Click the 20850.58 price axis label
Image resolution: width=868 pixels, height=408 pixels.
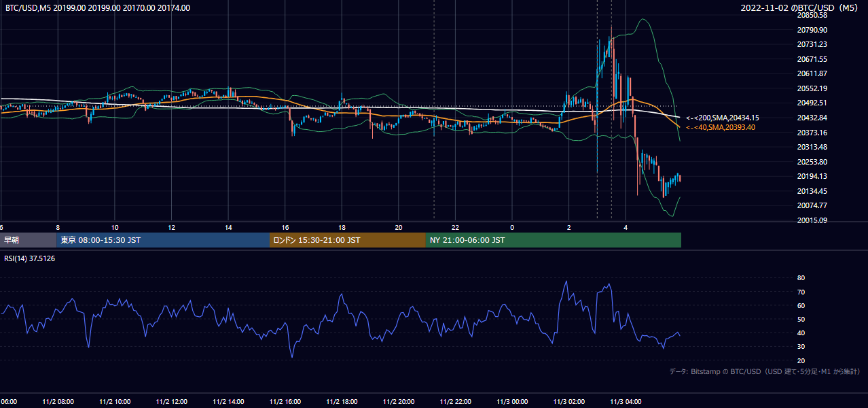812,15
